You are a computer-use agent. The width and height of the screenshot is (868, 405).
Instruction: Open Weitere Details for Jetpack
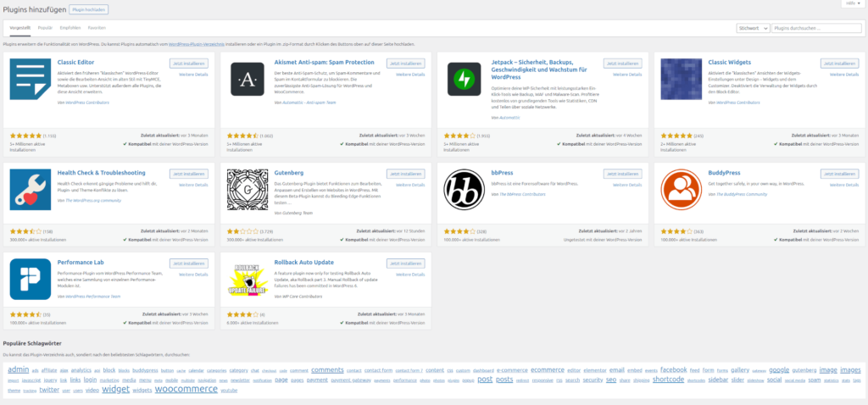[628, 75]
